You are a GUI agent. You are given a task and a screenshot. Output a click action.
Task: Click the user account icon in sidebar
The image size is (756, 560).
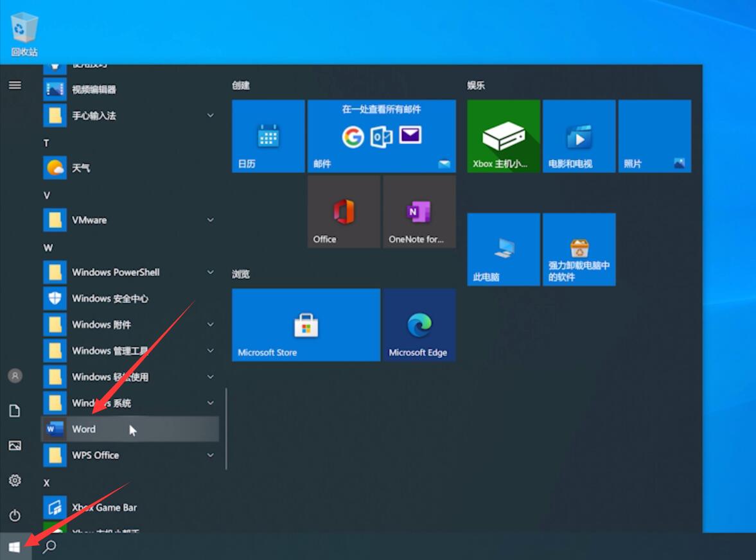(15, 376)
